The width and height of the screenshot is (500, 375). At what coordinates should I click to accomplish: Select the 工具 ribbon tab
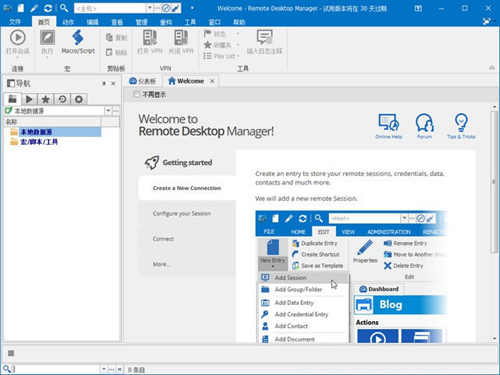pyautogui.click(x=190, y=22)
